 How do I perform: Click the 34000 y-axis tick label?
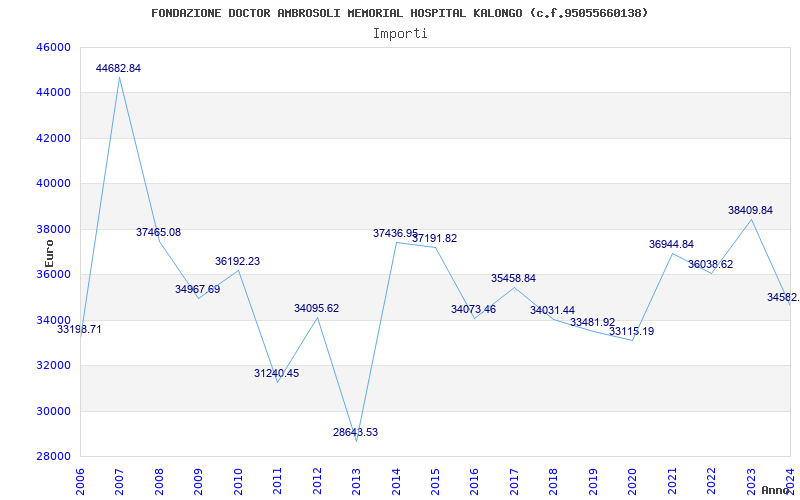click(x=53, y=320)
